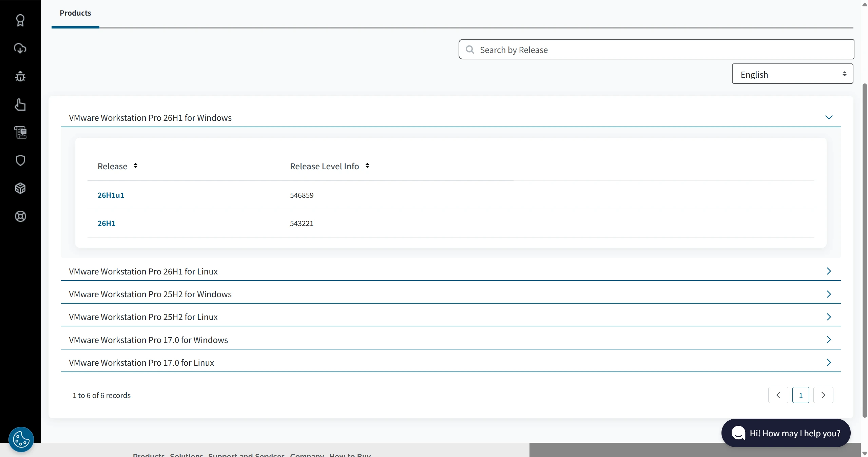
Task: Open the cookie preferences button
Action: (21, 439)
